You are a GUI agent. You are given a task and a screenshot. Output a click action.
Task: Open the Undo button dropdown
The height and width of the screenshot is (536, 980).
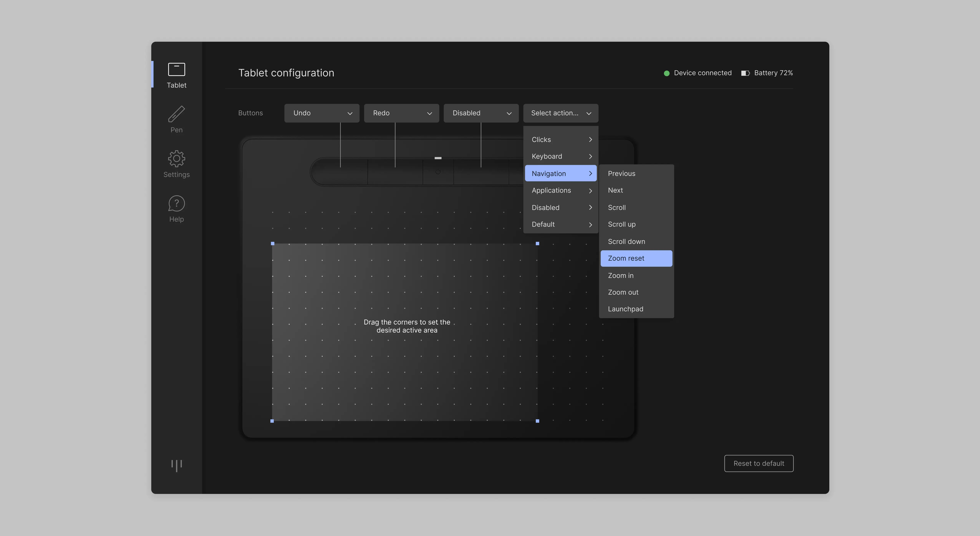click(x=321, y=113)
